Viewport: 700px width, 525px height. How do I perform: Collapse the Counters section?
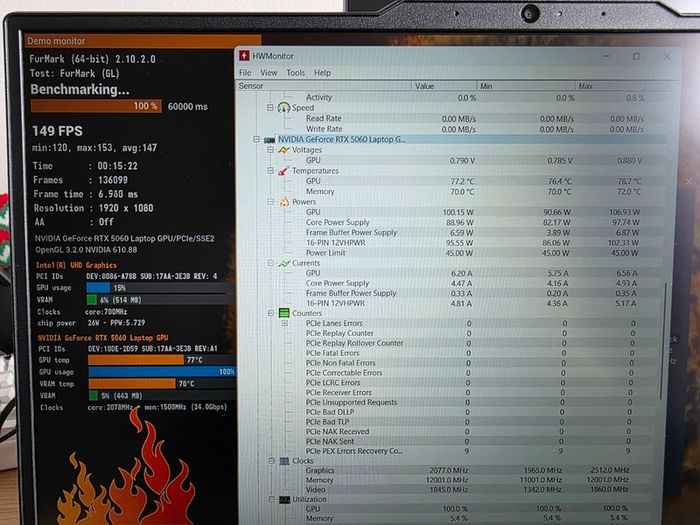[271, 313]
